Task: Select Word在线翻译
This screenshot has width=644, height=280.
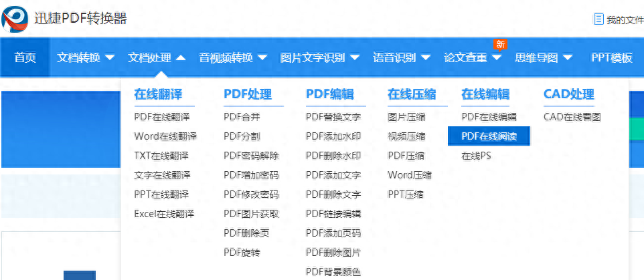Action: (165, 136)
